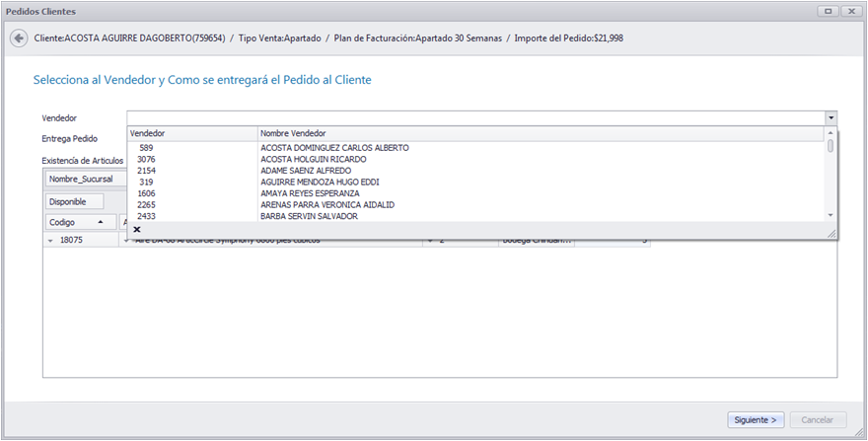This screenshot has height=441, width=868.
Task: Click the Cancelar button
Action: [818, 420]
